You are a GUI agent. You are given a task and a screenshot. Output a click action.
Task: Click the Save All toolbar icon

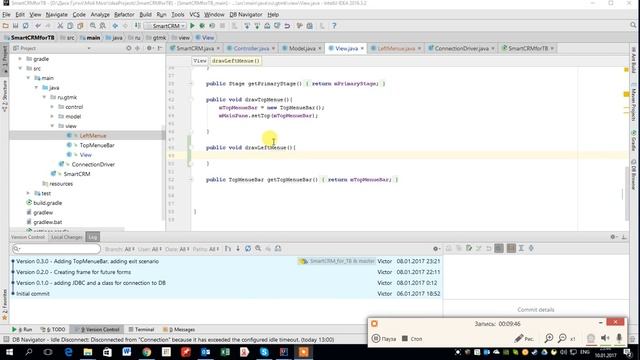[x=16, y=26]
